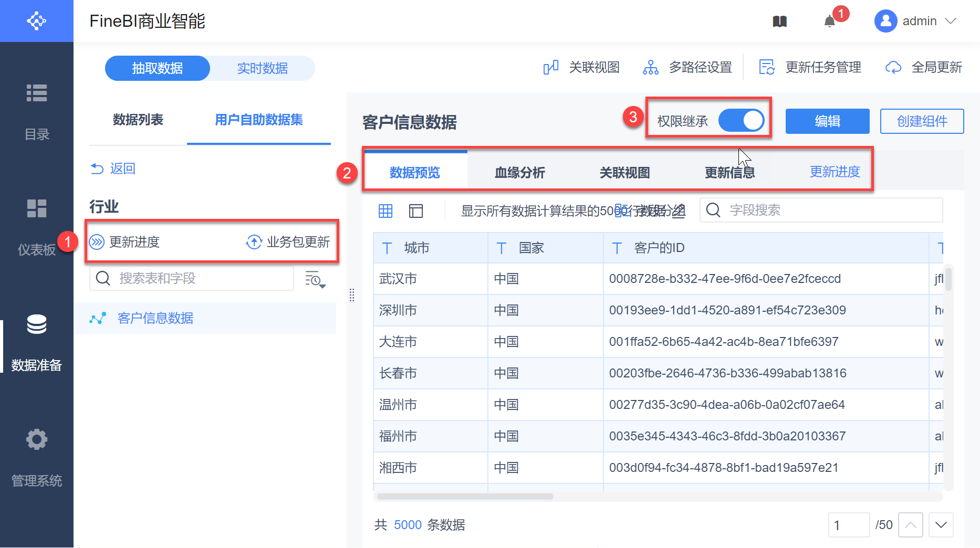Select 抽取数据 mode
The image size is (980, 548).
[158, 68]
